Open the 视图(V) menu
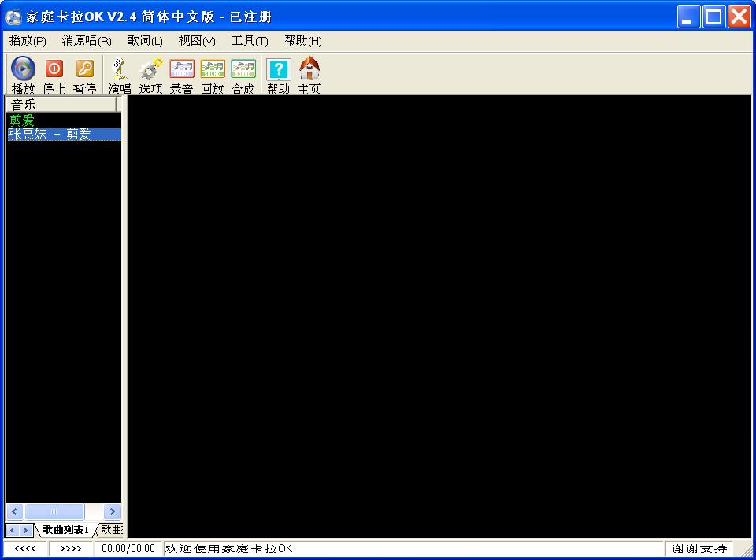756x560 pixels. 197,41
